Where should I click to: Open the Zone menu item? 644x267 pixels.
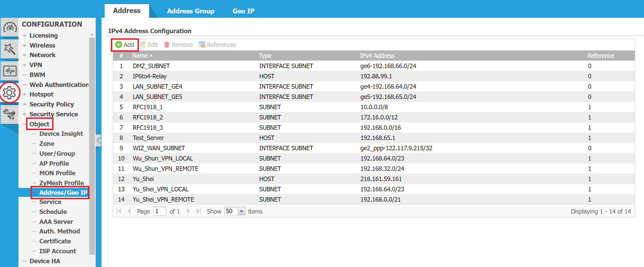[47, 144]
